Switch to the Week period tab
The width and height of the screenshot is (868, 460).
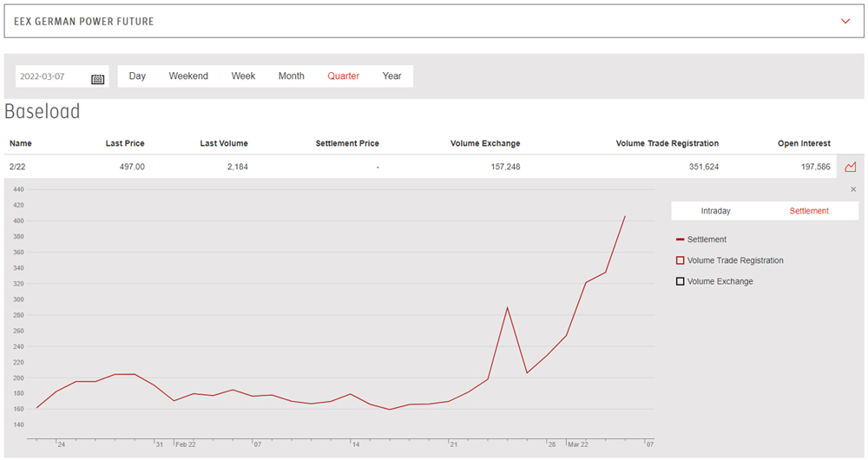(x=243, y=76)
